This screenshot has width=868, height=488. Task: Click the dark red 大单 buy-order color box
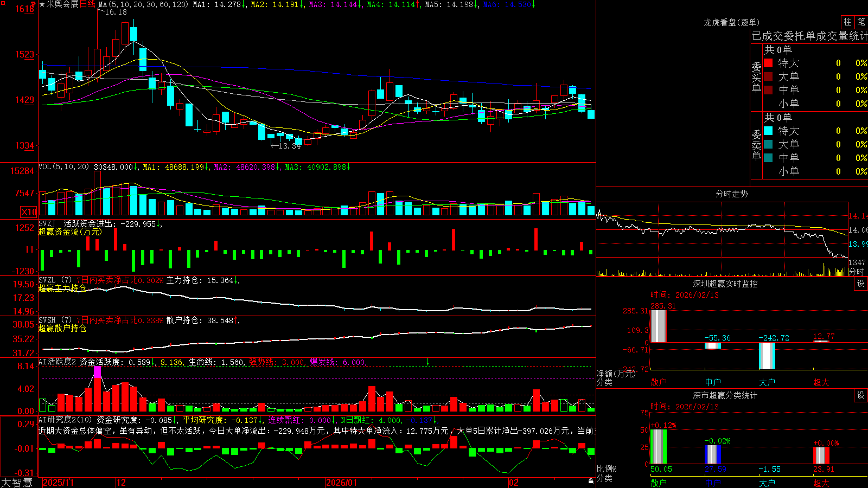coord(768,76)
